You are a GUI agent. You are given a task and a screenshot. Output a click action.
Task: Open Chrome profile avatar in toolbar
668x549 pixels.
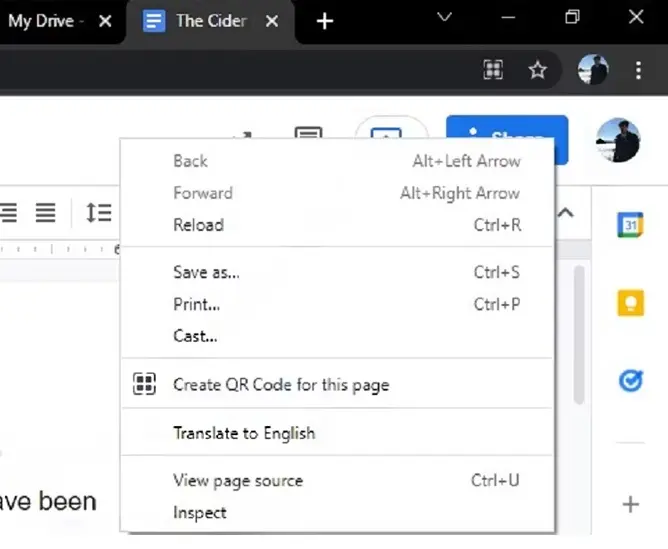coord(593,69)
